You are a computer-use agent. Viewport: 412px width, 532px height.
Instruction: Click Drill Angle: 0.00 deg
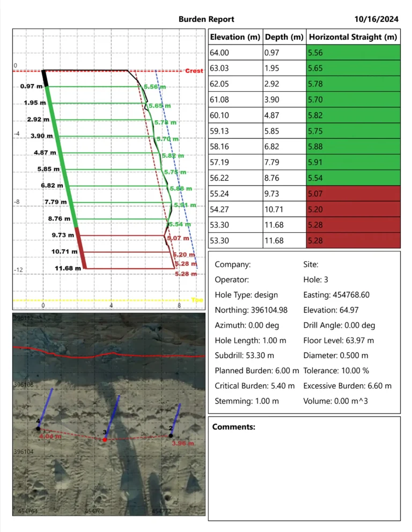click(339, 326)
